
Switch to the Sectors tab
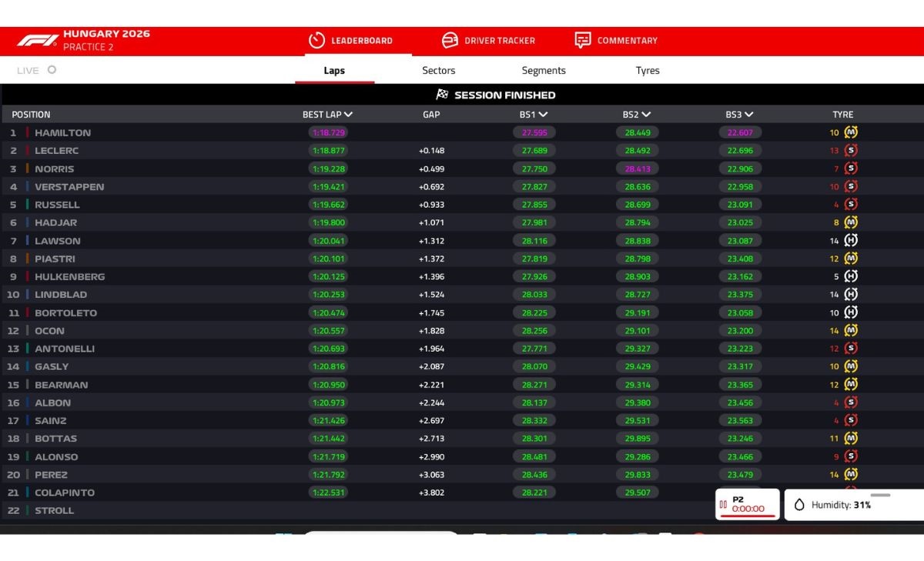click(439, 70)
